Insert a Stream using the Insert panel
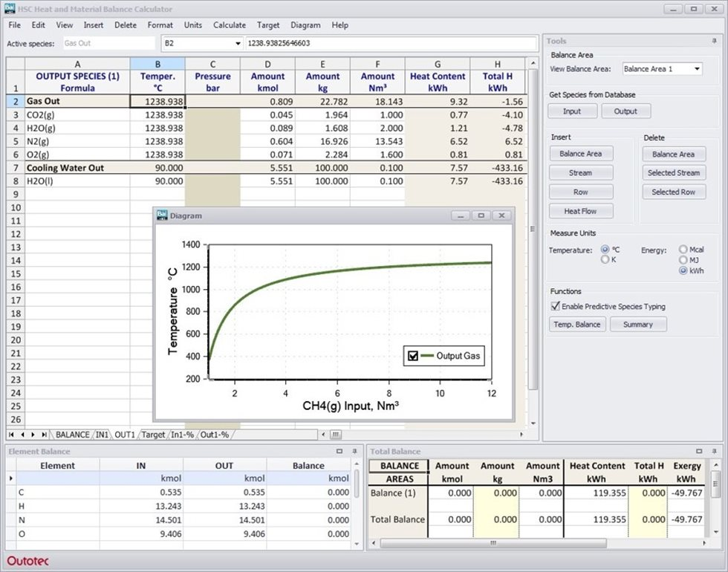The image size is (728, 572). 581,172
